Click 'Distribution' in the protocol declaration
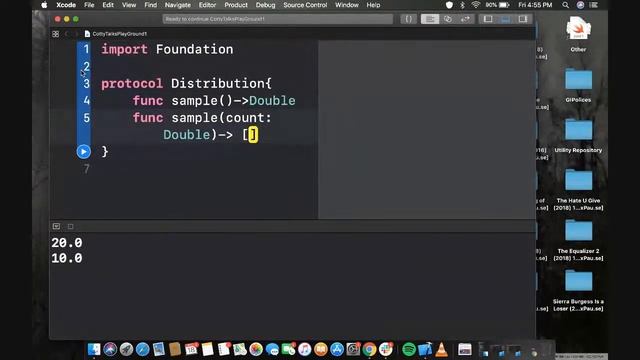This screenshot has height=360, width=640. tap(218, 83)
